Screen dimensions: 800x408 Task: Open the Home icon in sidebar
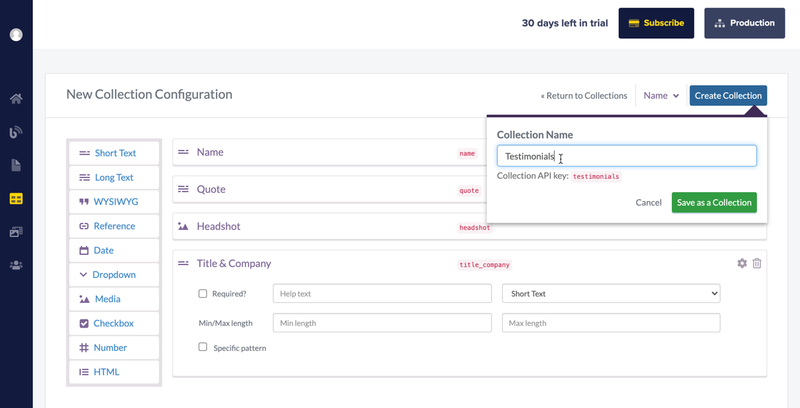point(16,98)
